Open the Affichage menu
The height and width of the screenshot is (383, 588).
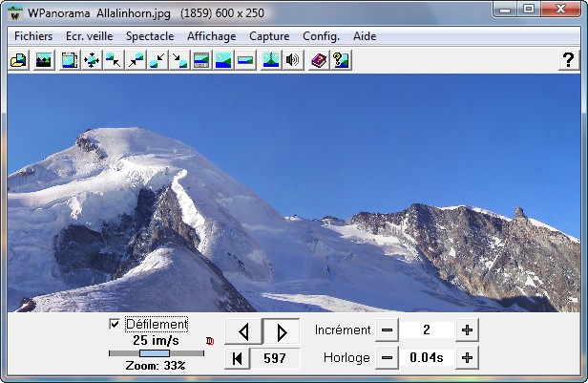[212, 36]
